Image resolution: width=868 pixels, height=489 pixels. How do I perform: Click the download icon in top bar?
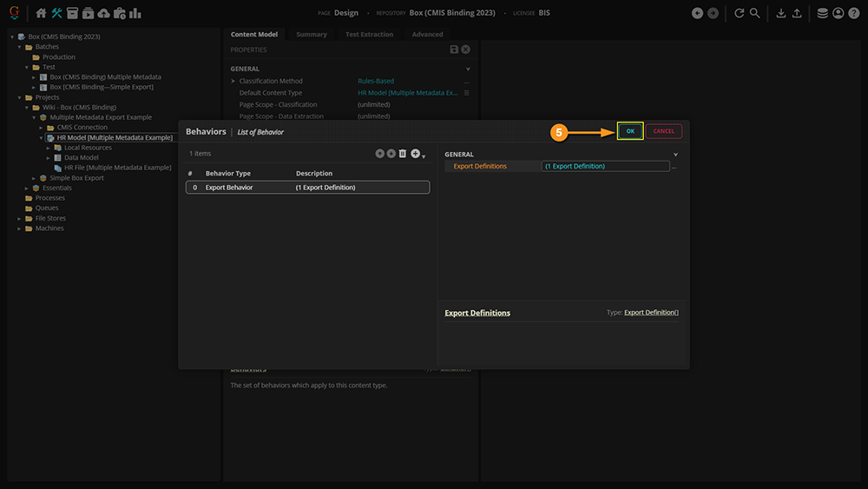pos(781,13)
